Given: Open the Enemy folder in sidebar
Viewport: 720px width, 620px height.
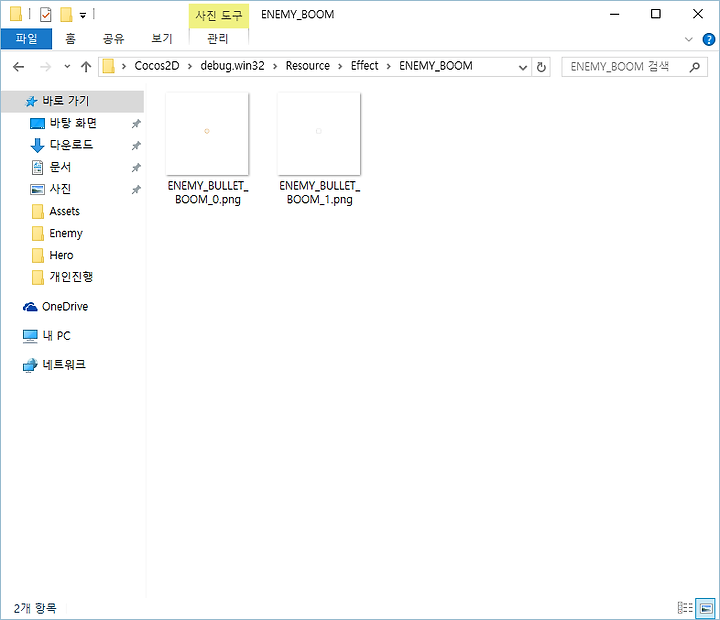Looking at the screenshot, I should pyautogui.click(x=66, y=233).
